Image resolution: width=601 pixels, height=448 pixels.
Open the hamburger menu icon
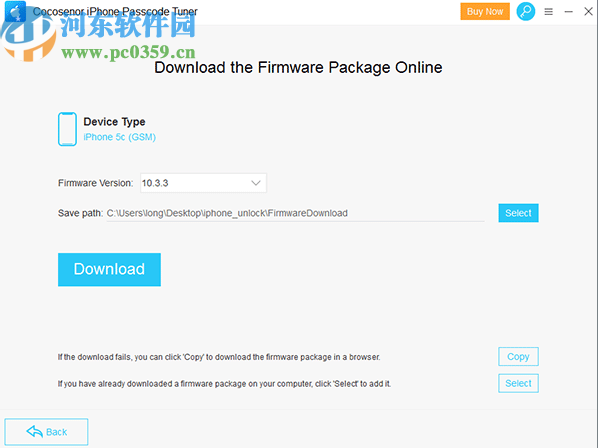tap(548, 12)
